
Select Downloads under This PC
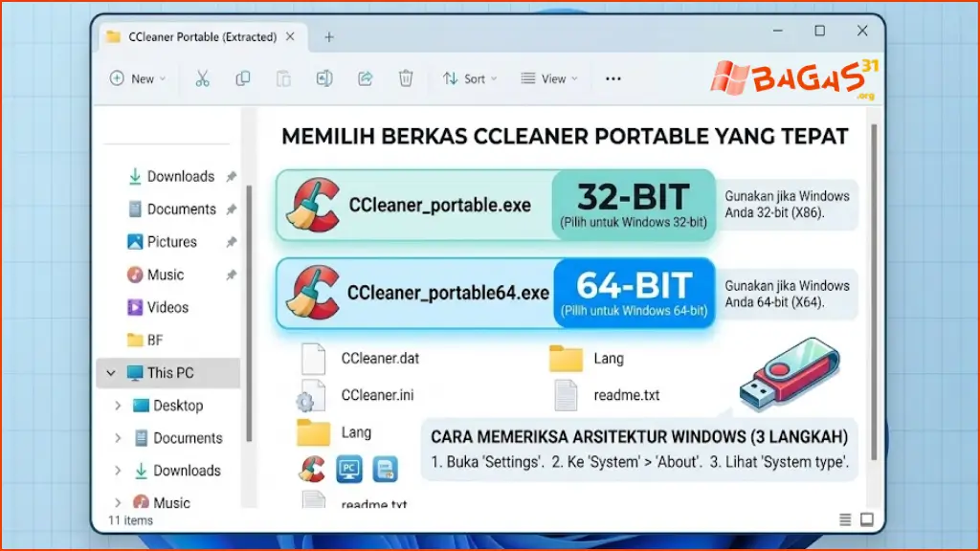(x=177, y=471)
